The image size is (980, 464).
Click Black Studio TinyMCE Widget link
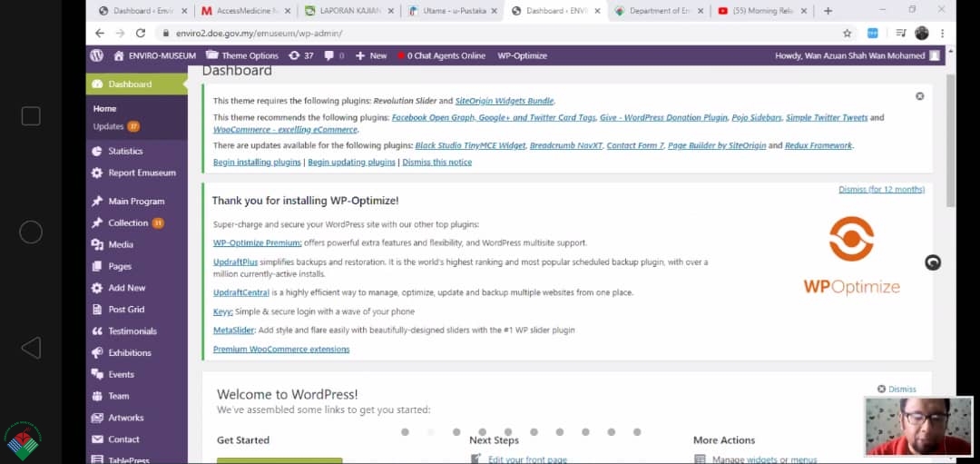(470, 145)
